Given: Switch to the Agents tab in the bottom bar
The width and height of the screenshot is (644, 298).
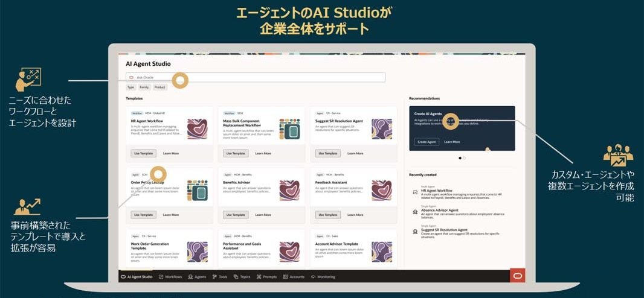Looking at the screenshot, I should point(197,277).
